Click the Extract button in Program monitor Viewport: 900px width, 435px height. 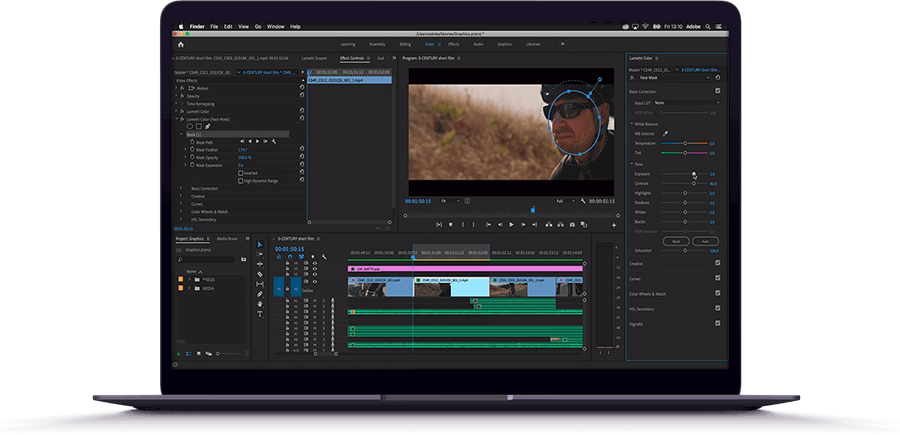point(560,225)
